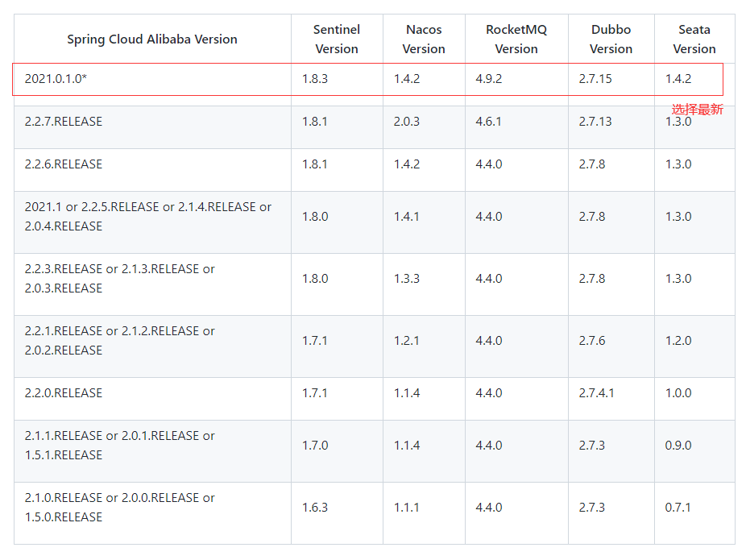This screenshot has height=560, width=746.
Task: Click the Nacos Version column header
Action: pyautogui.click(x=424, y=39)
